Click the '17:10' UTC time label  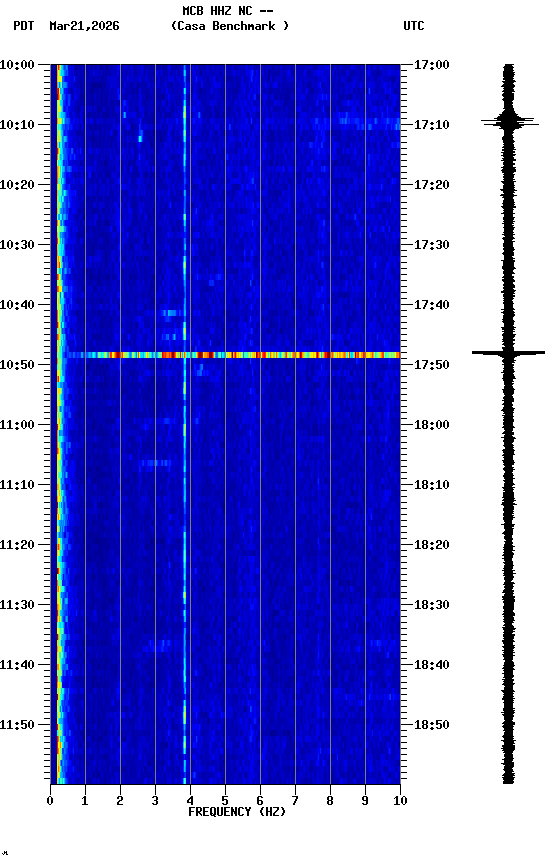click(432, 125)
